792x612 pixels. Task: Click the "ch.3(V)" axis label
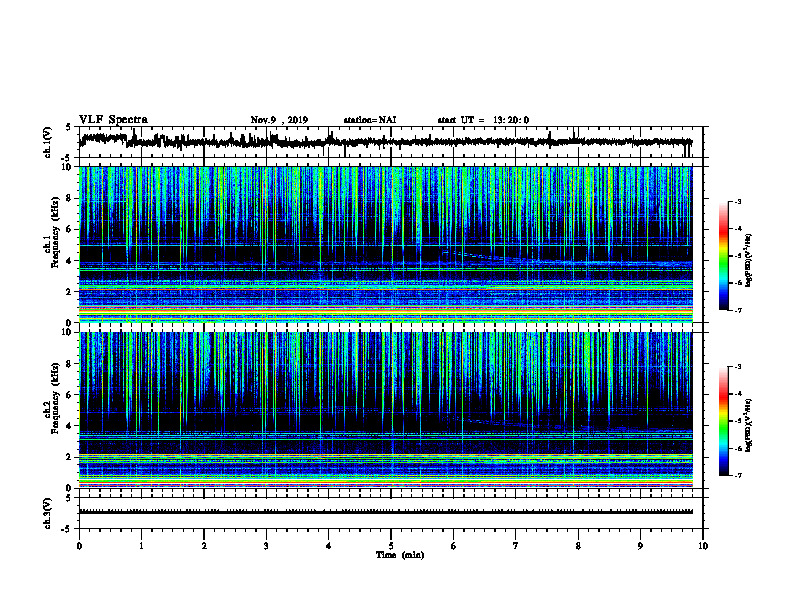(48, 513)
